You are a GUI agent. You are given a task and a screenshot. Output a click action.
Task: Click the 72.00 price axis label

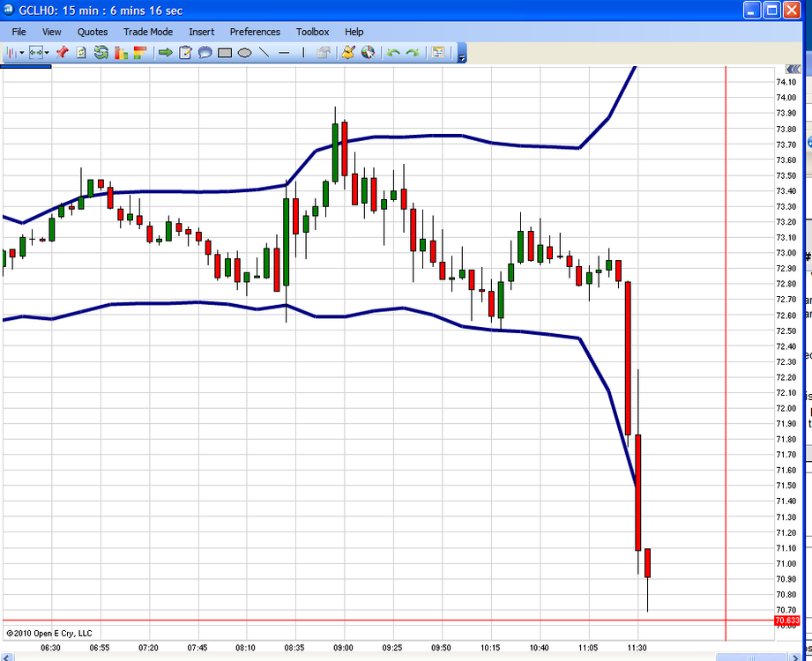[x=786, y=408]
